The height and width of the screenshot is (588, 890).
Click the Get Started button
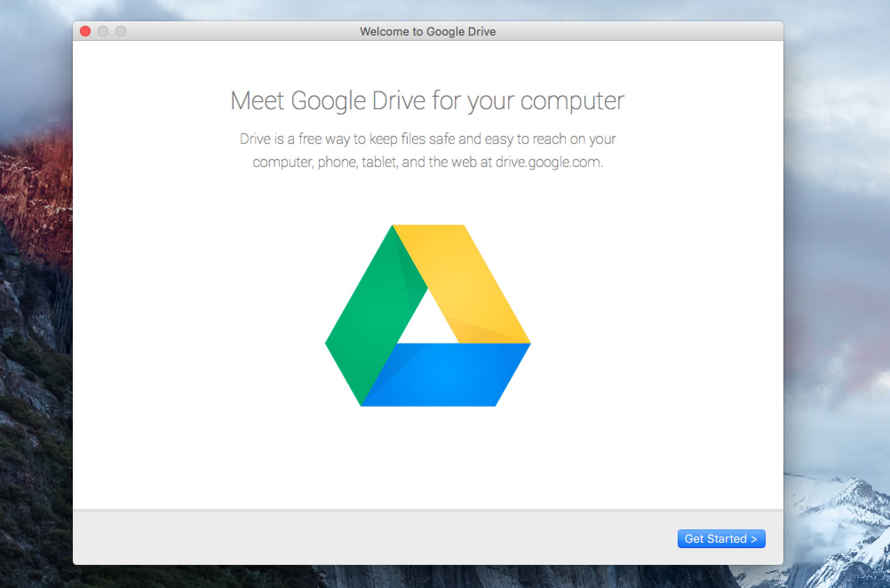pyautogui.click(x=721, y=539)
